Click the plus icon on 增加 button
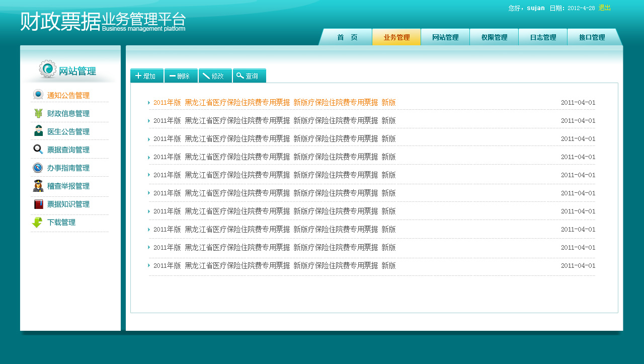Viewport: 644px width, 364px height. point(138,76)
